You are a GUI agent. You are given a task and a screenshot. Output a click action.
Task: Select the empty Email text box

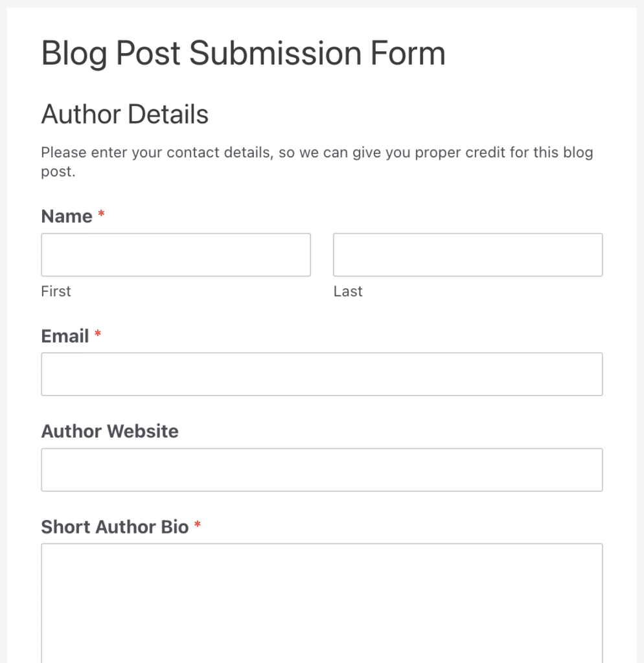322,374
